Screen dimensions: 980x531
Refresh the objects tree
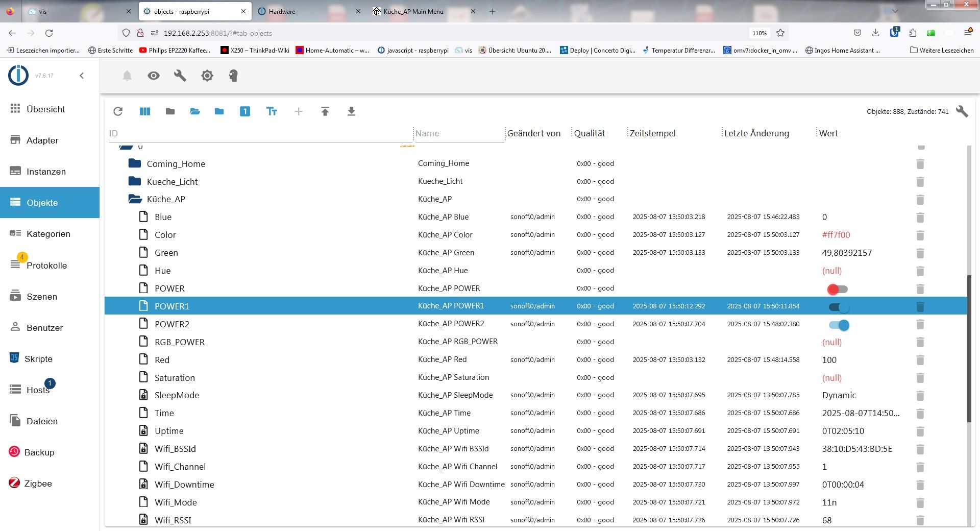click(x=118, y=111)
